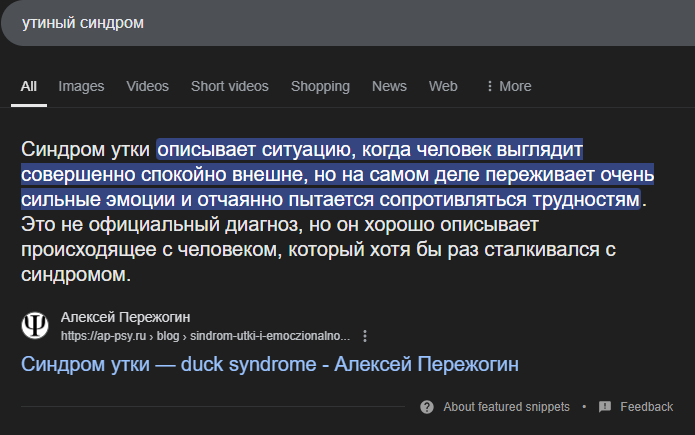The width and height of the screenshot is (695, 435).
Task: Click the sentence Это не официальный диагноз
Action: (x=162, y=224)
